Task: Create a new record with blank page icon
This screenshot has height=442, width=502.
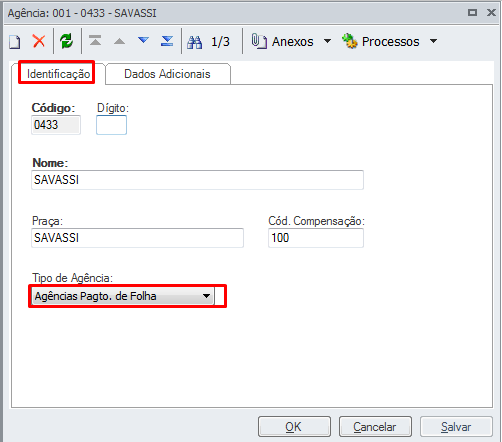Action: (15, 42)
